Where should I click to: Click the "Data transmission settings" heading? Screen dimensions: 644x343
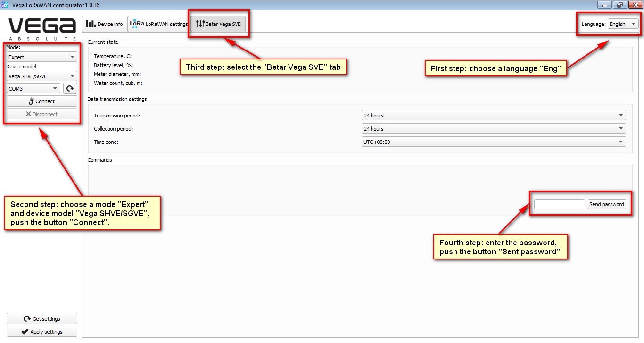pos(117,99)
